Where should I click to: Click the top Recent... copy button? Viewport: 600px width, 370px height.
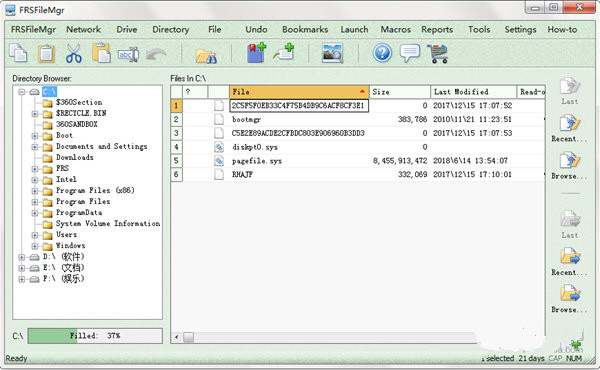coord(569,129)
